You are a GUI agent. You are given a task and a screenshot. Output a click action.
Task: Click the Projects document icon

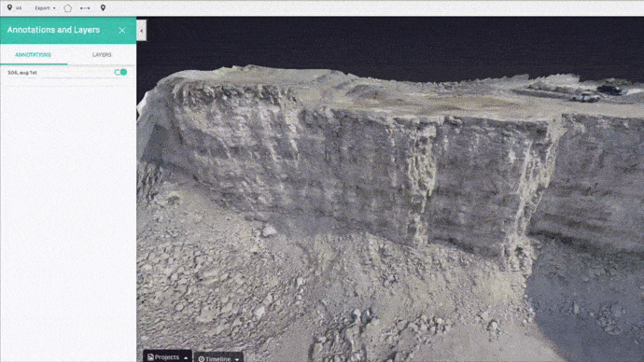150,357
